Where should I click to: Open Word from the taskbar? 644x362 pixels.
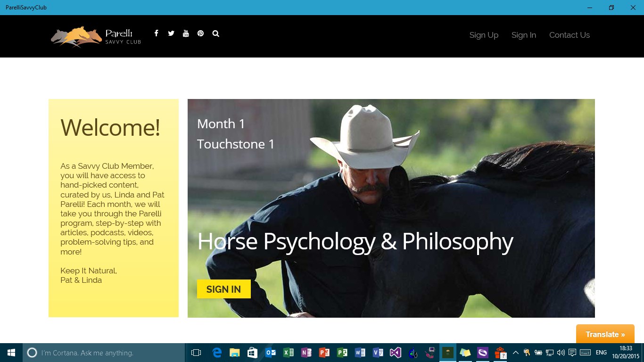(360, 353)
